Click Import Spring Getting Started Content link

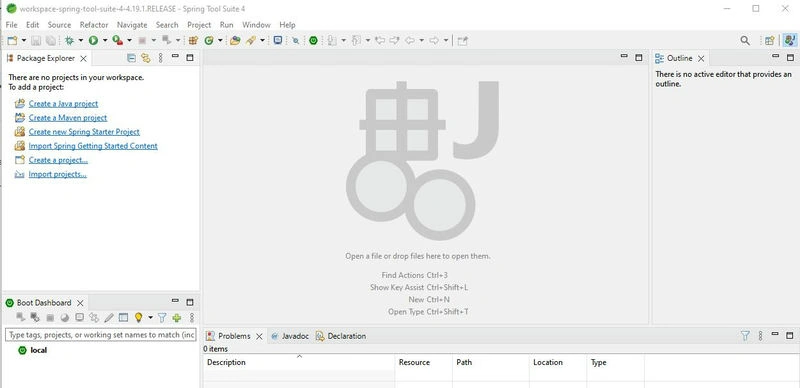click(93, 146)
